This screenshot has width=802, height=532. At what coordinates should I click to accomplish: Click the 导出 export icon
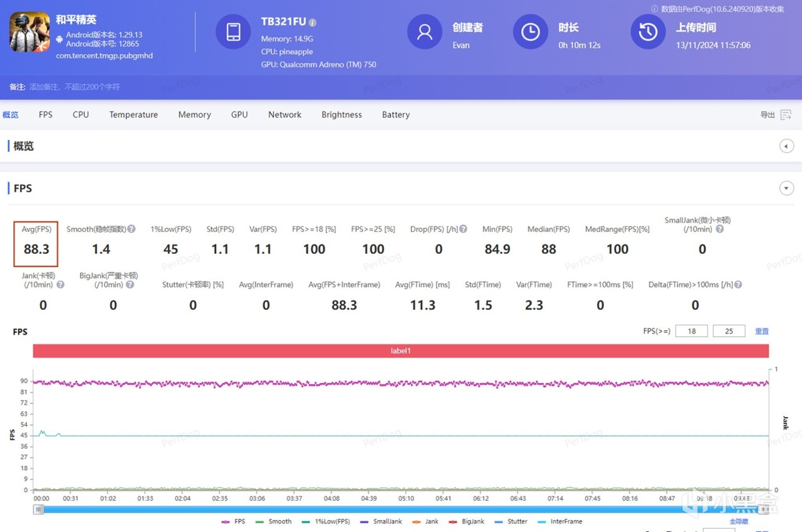[785, 115]
